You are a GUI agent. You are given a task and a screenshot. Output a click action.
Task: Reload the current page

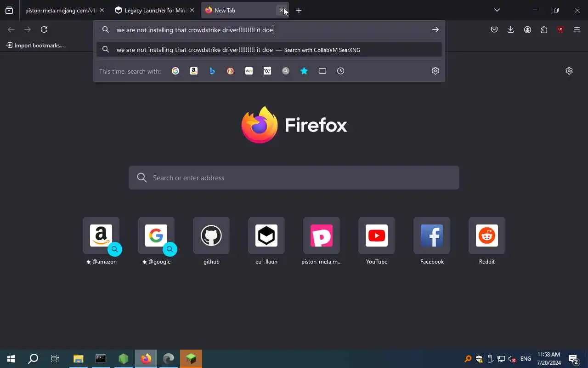point(44,29)
